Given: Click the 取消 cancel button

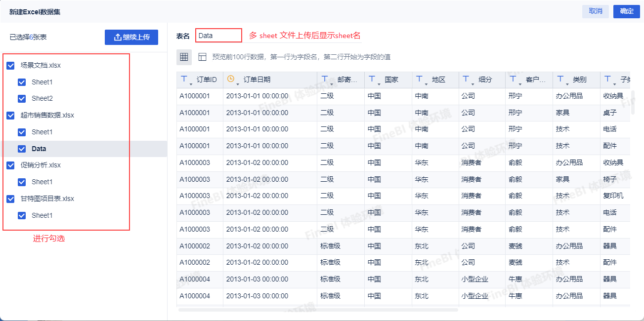Looking at the screenshot, I should pyautogui.click(x=596, y=11).
